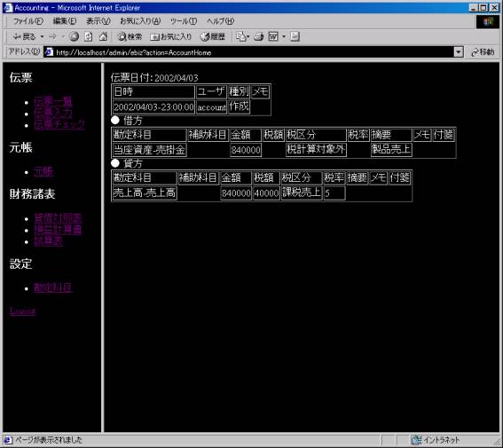Go to the Home page icon
The height and width of the screenshot is (448, 503).
click(103, 36)
